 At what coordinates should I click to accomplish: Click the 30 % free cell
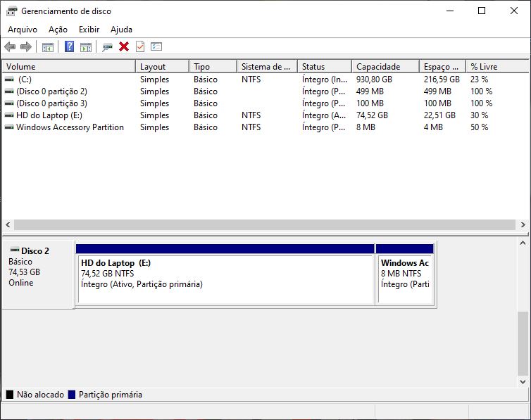[x=479, y=115]
